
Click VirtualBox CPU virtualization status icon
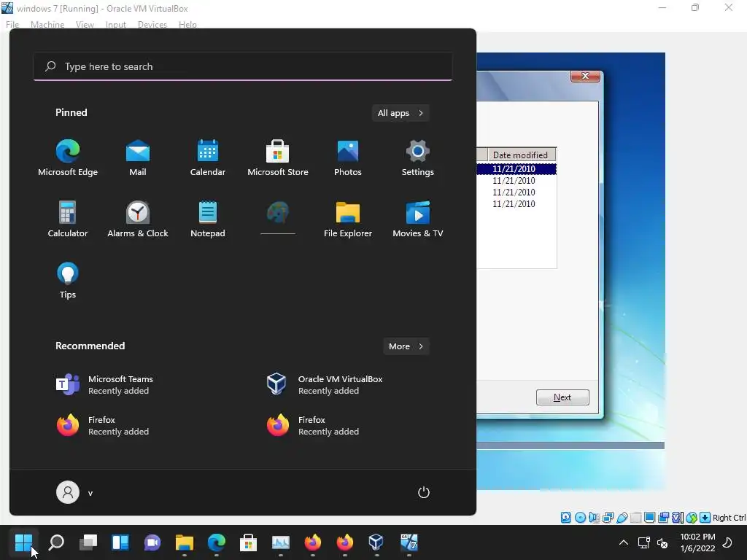click(x=678, y=518)
